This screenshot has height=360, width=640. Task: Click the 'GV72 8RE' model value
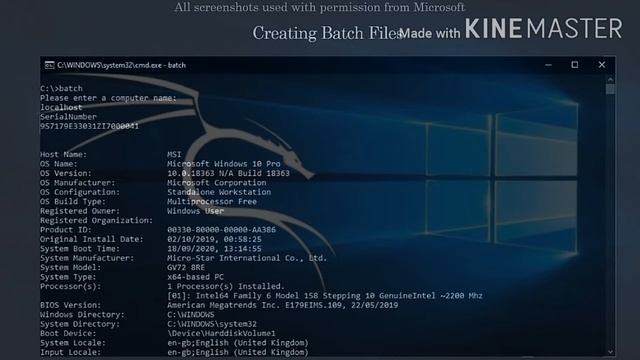[186, 267]
